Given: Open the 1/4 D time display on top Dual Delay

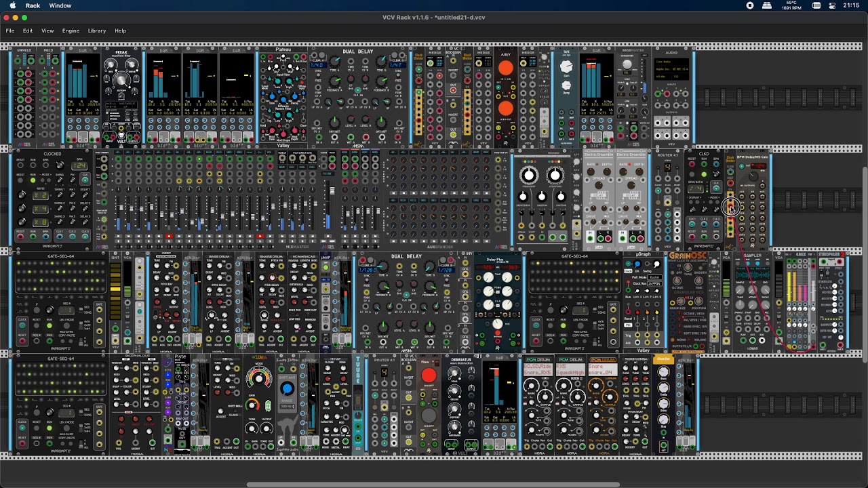Looking at the screenshot, I should click(319, 64).
